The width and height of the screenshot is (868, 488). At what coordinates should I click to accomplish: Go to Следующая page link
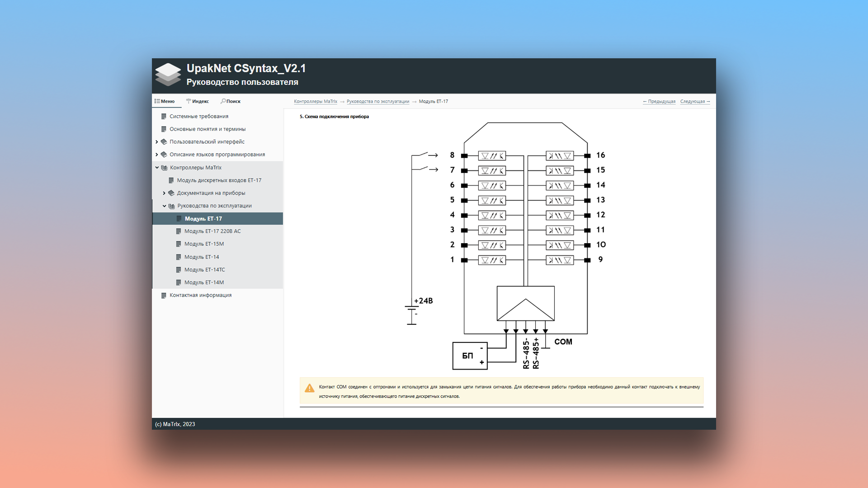695,102
